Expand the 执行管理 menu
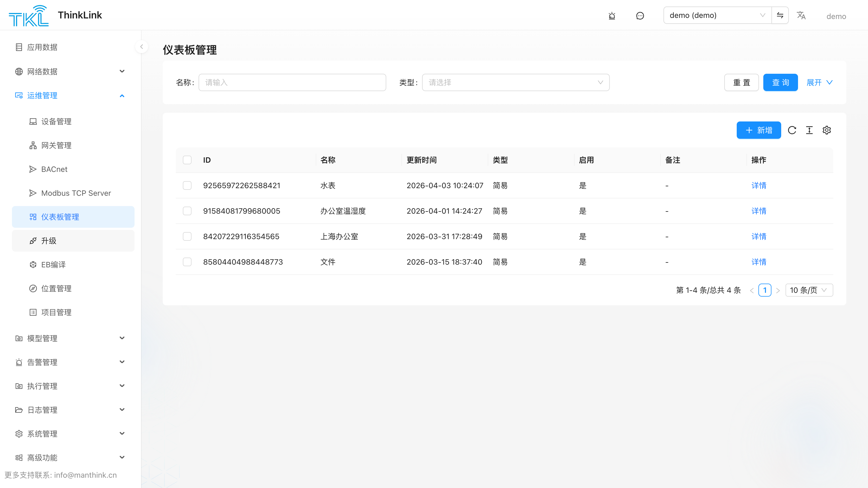868x488 pixels. 73,386
